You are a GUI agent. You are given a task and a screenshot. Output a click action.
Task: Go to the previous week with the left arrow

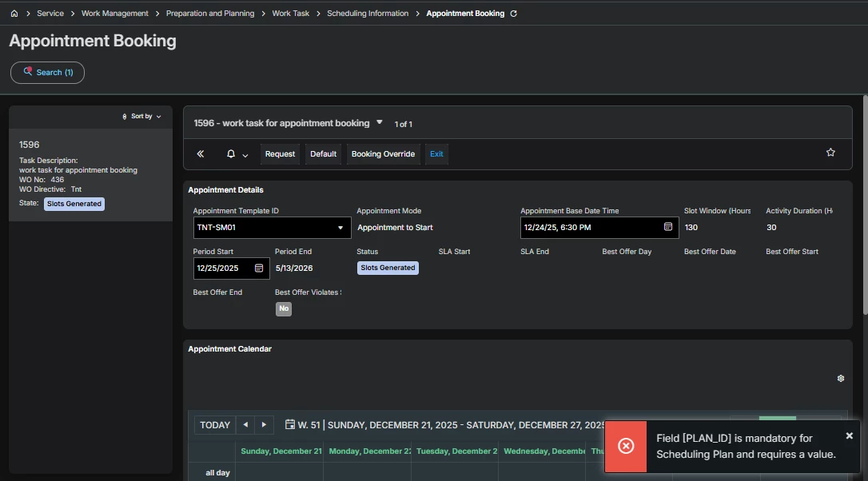(245, 424)
